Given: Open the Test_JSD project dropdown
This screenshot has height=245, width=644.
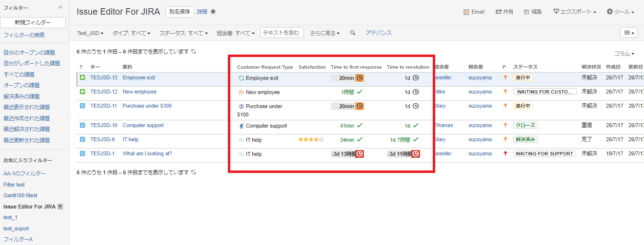Looking at the screenshot, I should (x=90, y=33).
